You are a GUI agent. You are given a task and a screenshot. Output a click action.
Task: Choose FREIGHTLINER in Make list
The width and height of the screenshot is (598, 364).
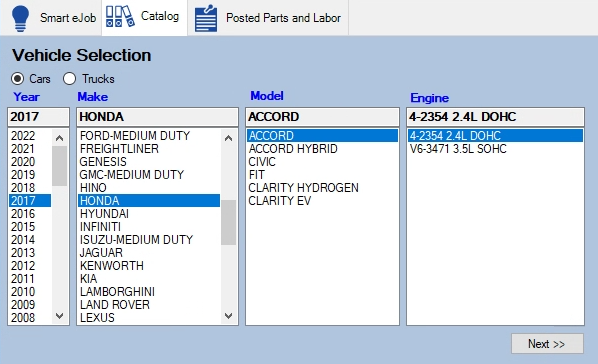149,149
